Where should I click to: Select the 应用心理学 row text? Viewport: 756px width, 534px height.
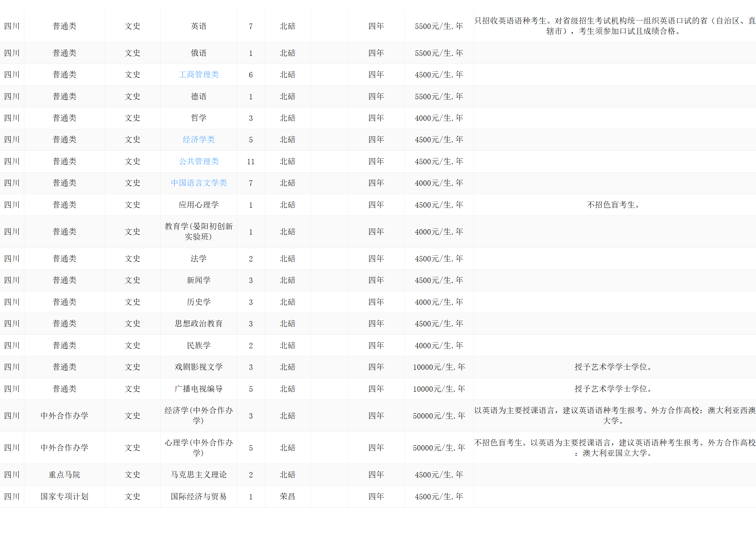click(199, 205)
